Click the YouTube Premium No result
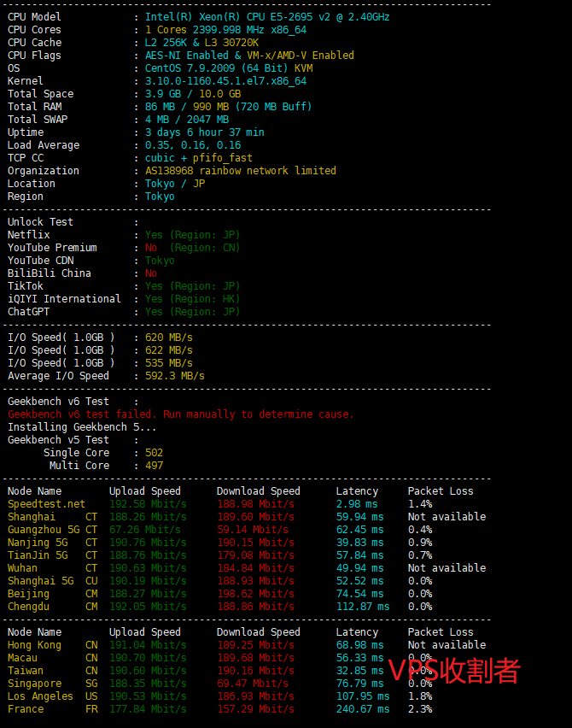572x728 pixels. [151, 248]
